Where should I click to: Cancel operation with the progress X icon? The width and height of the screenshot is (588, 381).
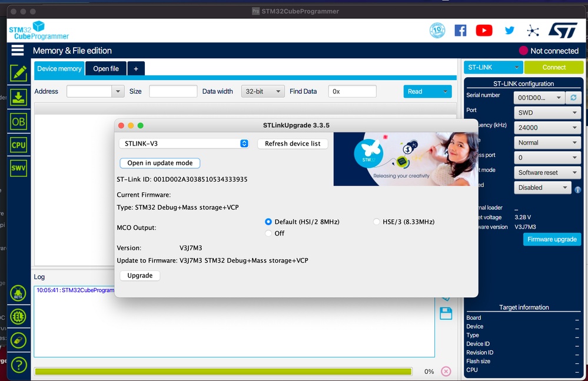446,371
